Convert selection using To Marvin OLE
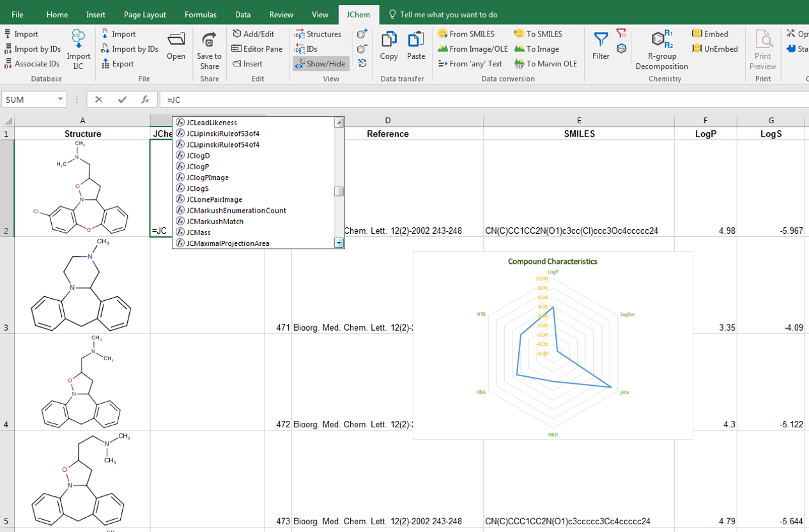 coord(545,63)
